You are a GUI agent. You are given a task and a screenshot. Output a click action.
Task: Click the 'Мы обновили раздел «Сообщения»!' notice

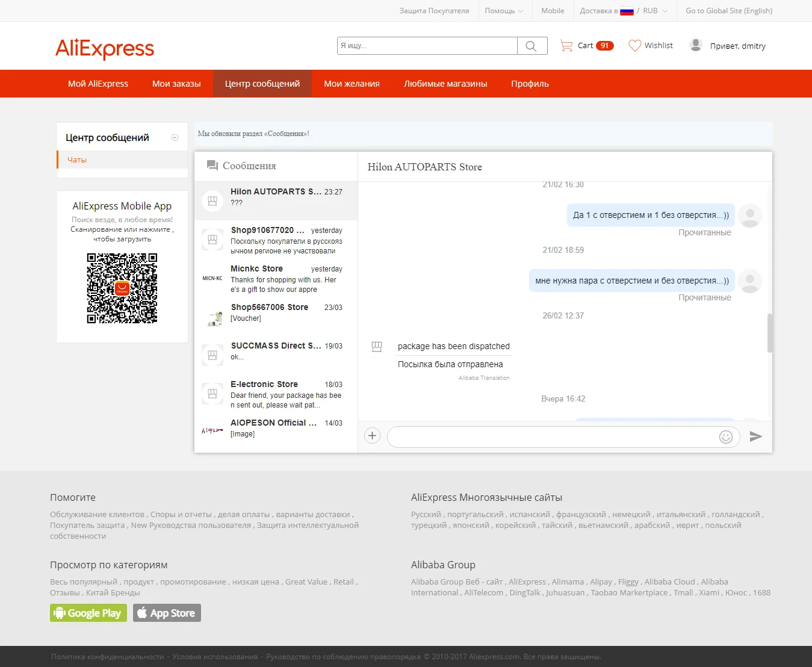click(x=253, y=134)
